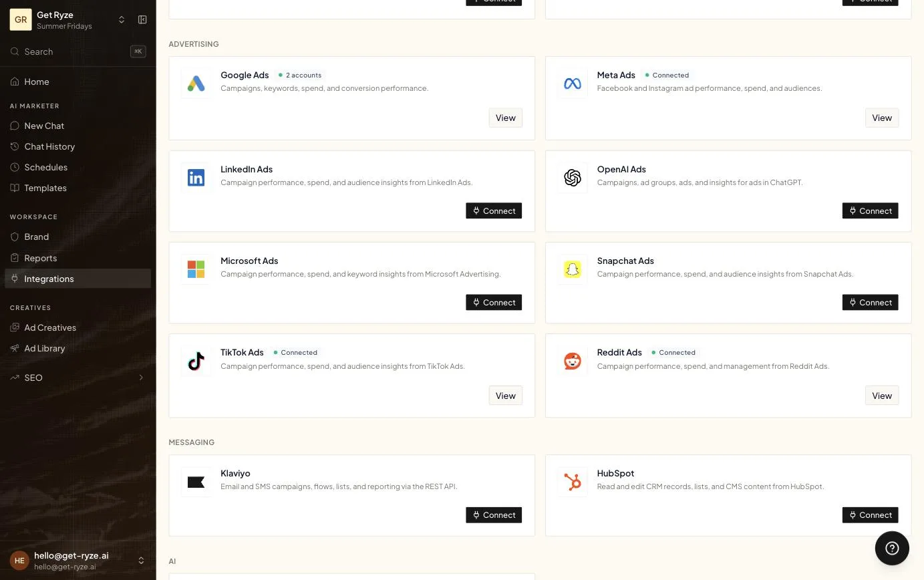The image size is (924, 580).
Task: Click the Meta Ads 'Connected' badge
Action: pyautogui.click(x=667, y=75)
